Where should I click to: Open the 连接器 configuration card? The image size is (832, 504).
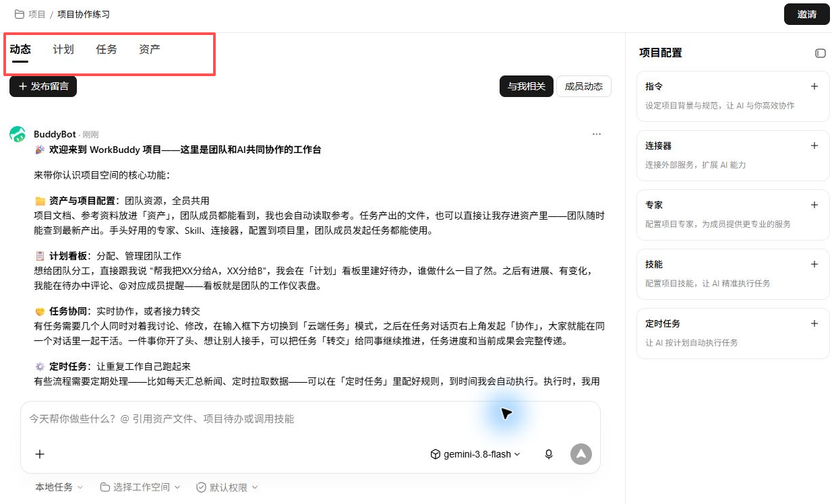point(733,155)
